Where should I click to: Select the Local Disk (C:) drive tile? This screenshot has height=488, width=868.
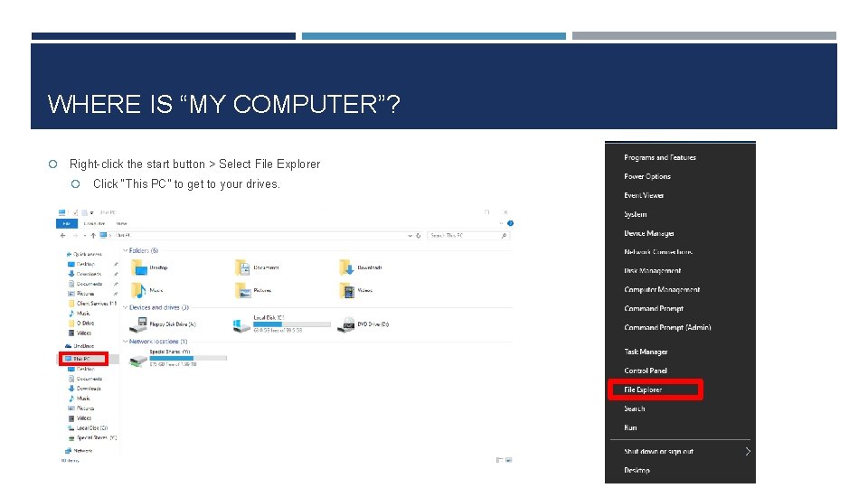pyautogui.click(x=281, y=324)
